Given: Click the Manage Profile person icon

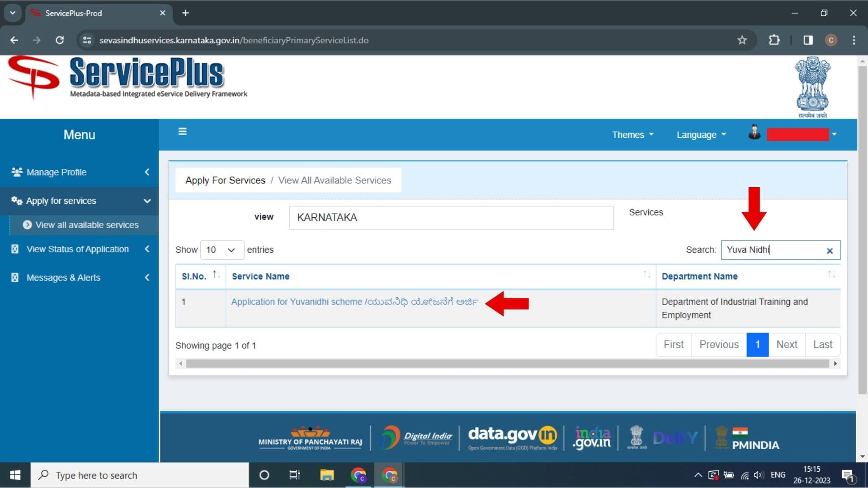Looking at the screenshot, I should pos(17,172).
